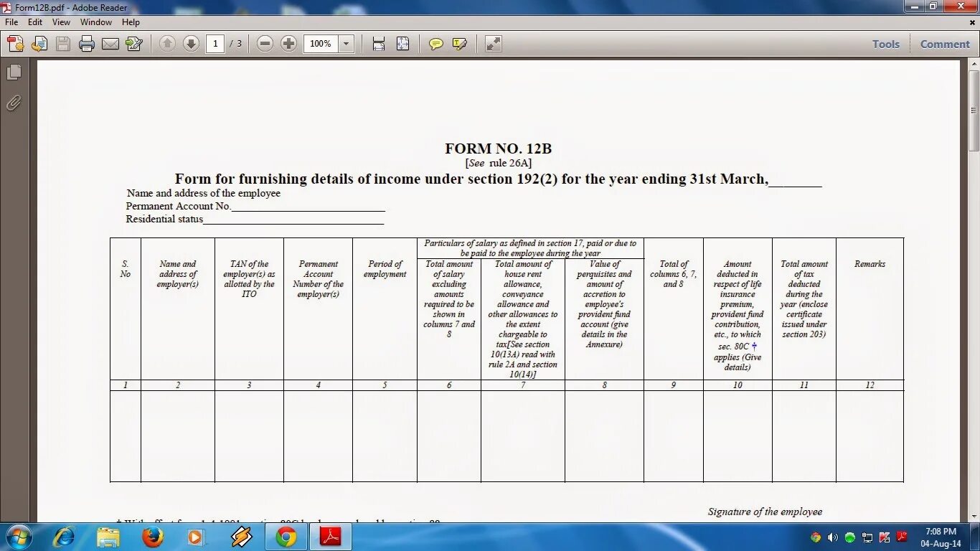Zoom out with the minus button
This screenshot has width=980, height=551.
click(x=265, y=44)
